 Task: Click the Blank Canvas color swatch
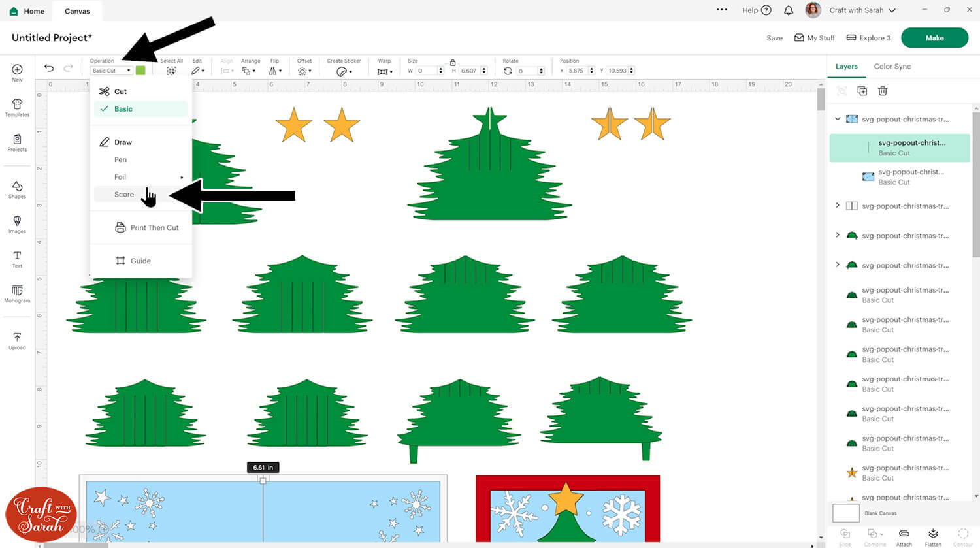coord(845,513)
